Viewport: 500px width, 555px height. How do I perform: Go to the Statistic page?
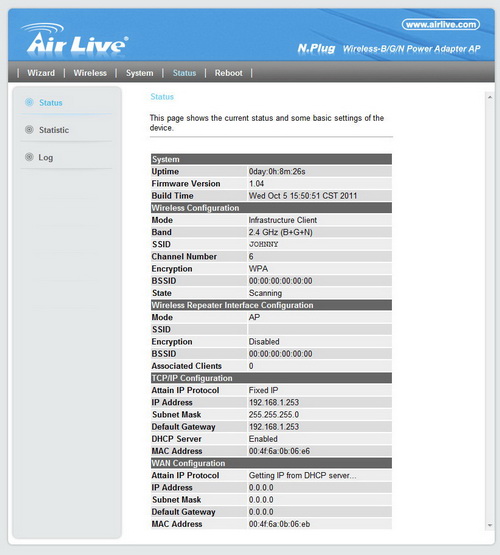pos(54,130)
